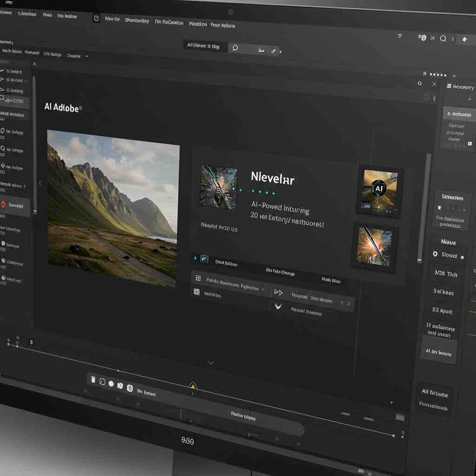The width and height of the screenshot is (476, 476).
Task: Click the left arrow at the end of Noyıal Sbo doom row
Action: pyautogui.click(x=342, y=303)
